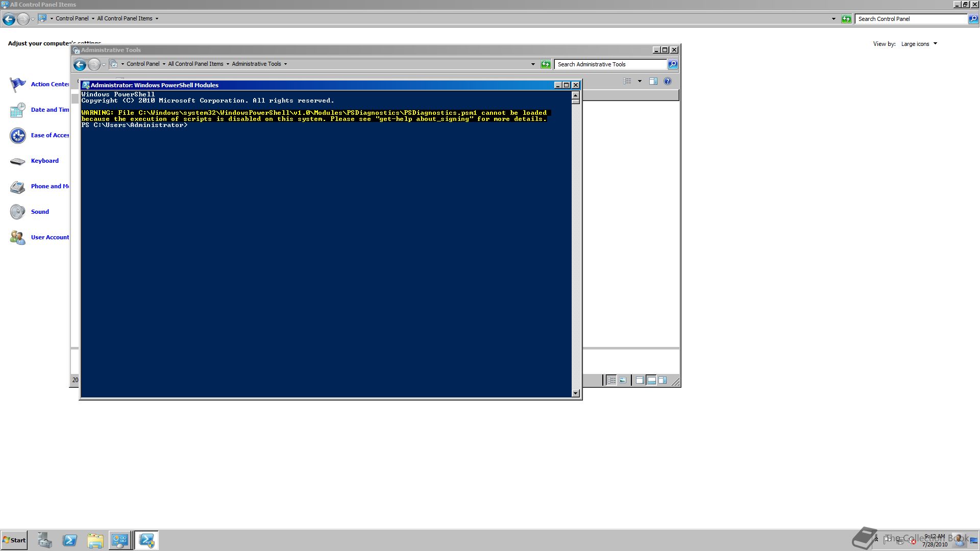Click search magnifier in Administrative Tools
The height and width of the screenshot is (551, 980).
tap(673, 64)
